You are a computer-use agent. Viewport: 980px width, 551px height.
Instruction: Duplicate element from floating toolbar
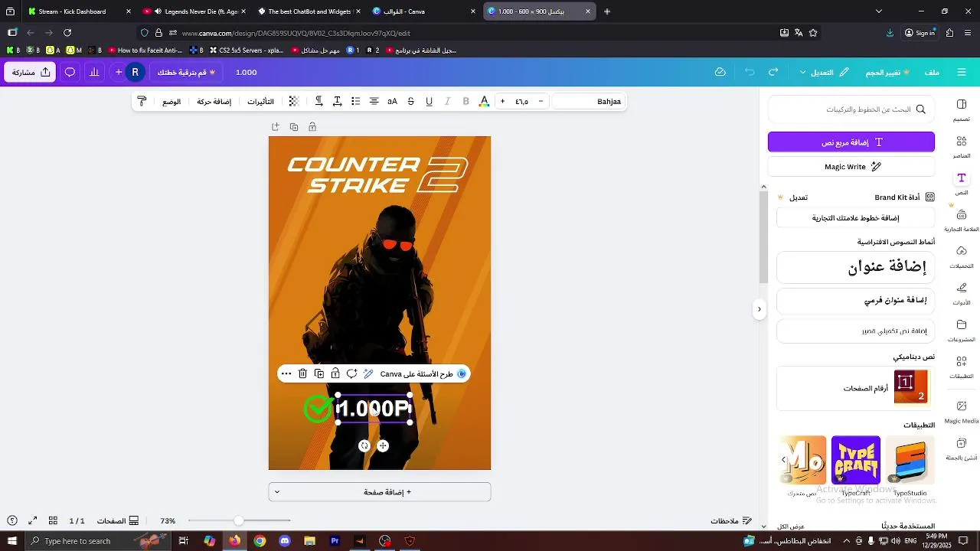pyautogui.click(x=319, y=374)
